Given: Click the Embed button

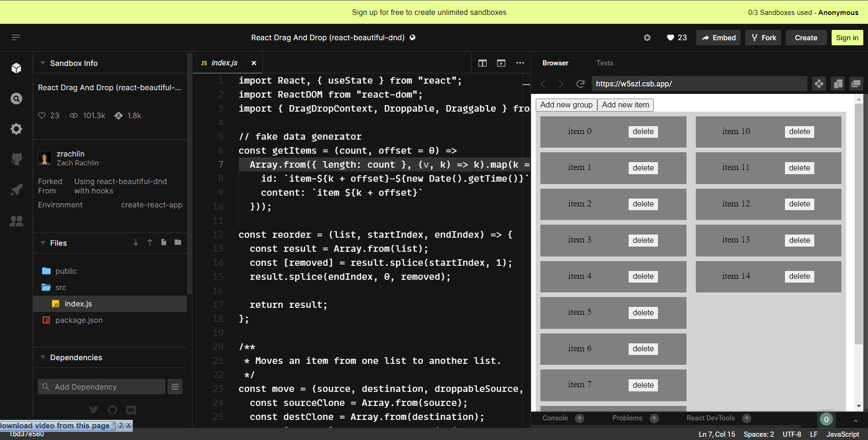Looking at the screenshot, I should (x=719, y=38).
